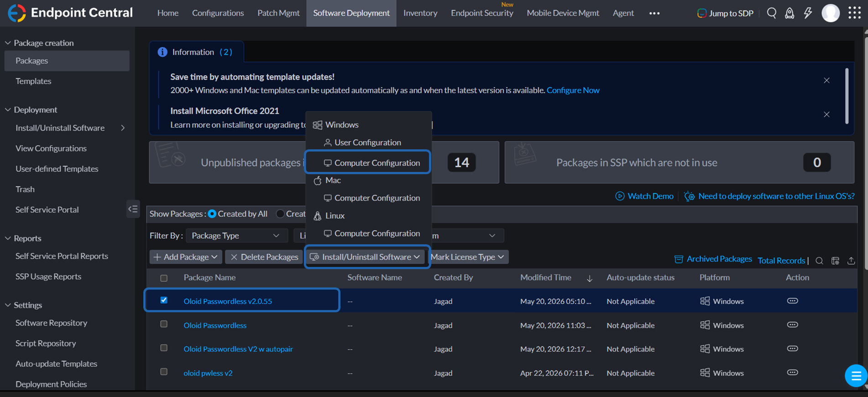The height and width of the screenshot is (397, 868).
Task: Choose Windows Computer Configuration menu item
Action: (367, 162)
